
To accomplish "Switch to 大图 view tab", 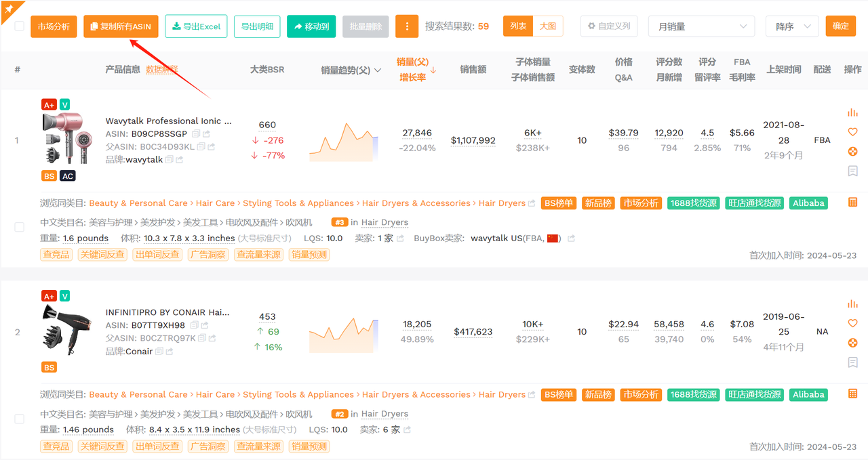I will (548, 26).
